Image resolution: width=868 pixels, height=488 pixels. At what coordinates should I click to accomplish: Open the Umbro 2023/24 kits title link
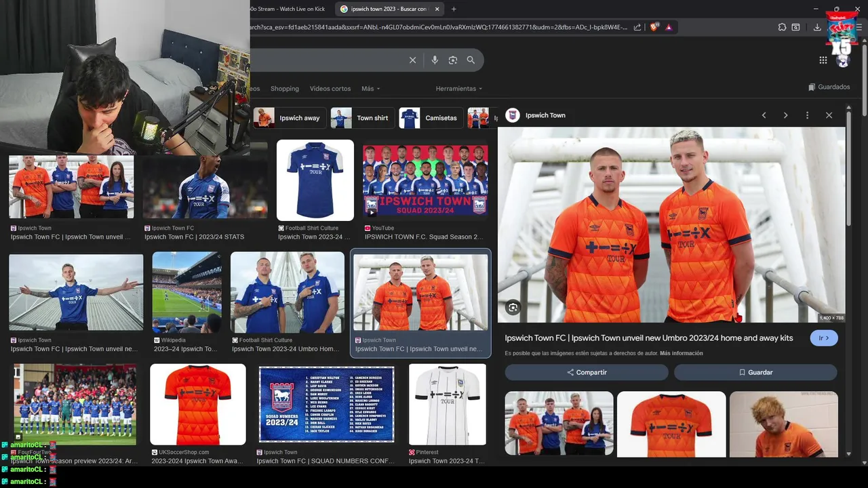pos(649,338)
